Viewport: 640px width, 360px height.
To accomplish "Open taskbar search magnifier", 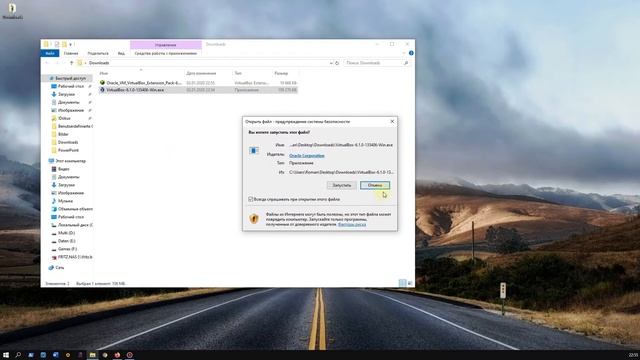I will pos(18,355).
